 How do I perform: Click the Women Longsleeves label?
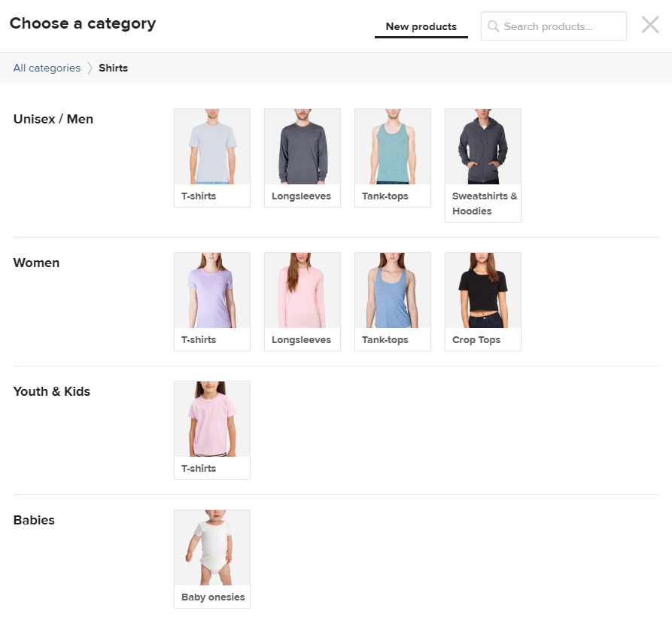[x=301, y=340]
